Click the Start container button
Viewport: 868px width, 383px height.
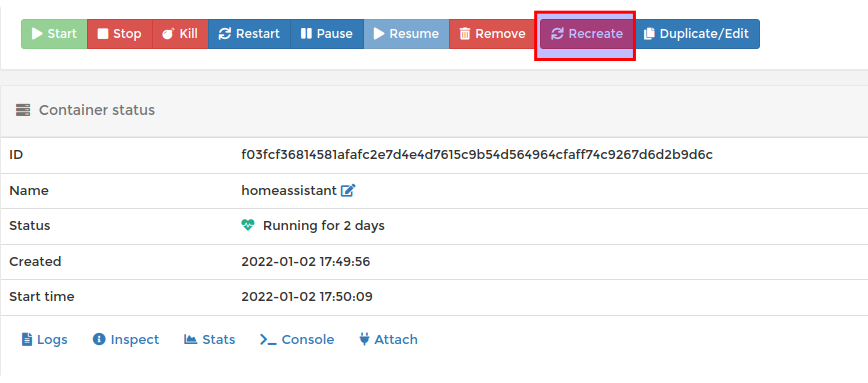[54, 34]
